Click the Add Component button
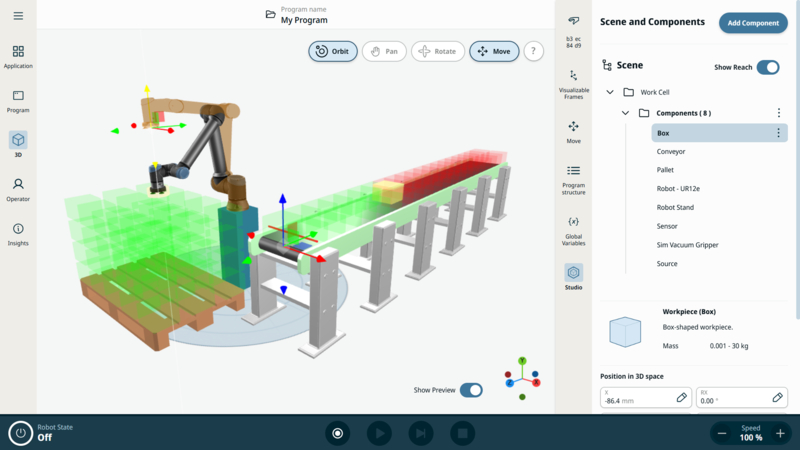 tap(752, 23)
